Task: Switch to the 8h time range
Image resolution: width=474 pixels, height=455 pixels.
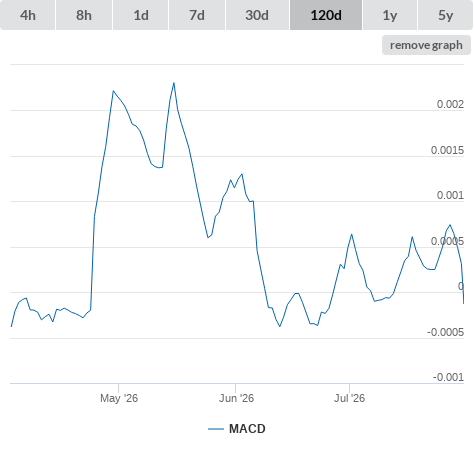Action: (x=84, y=15)
